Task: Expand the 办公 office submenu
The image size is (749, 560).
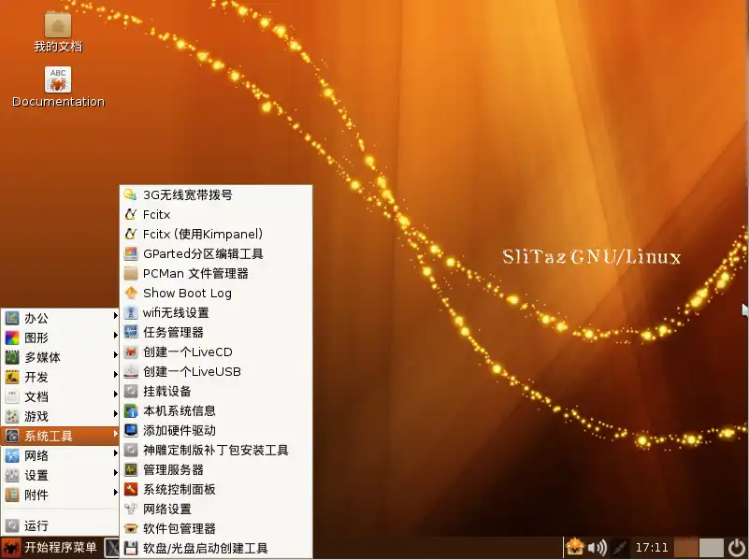Action: [x=60, y=318]
